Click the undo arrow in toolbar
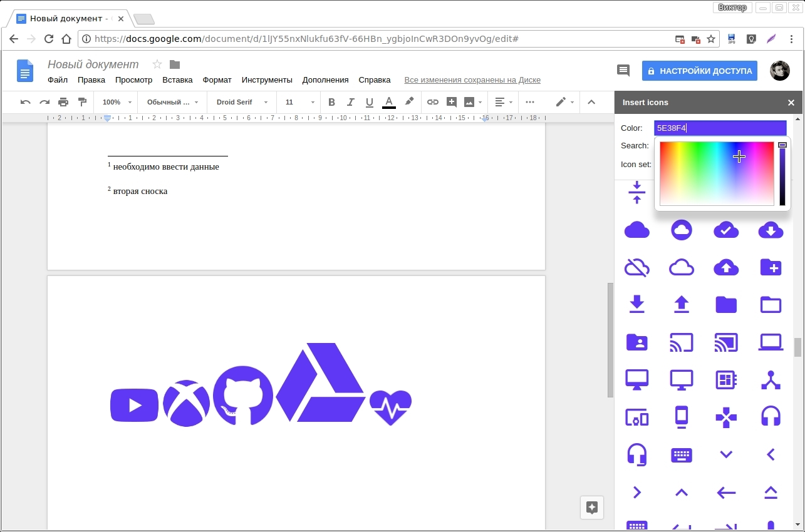 point(25,102)
